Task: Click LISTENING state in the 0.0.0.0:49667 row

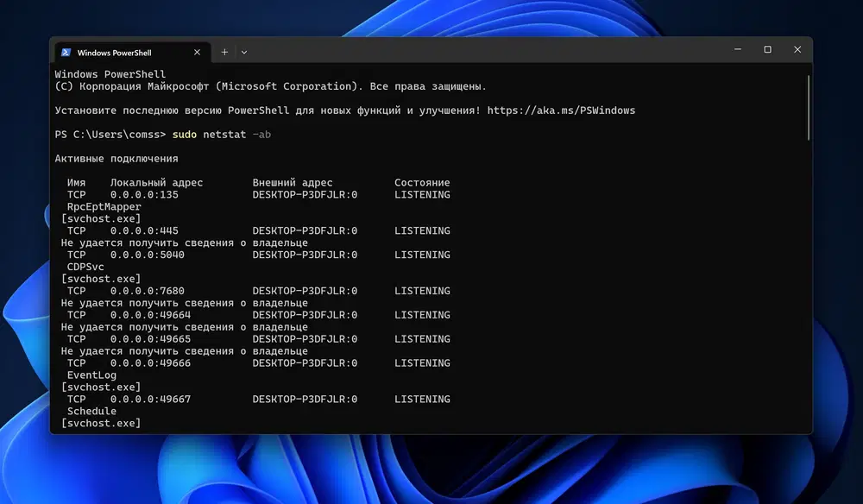Action: pos(422,399)
